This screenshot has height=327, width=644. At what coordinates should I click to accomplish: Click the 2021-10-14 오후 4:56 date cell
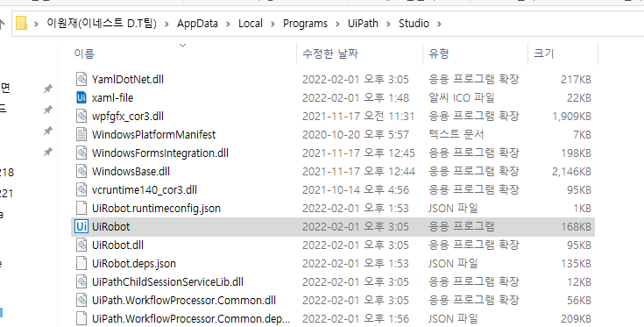[x=356, y=189]
